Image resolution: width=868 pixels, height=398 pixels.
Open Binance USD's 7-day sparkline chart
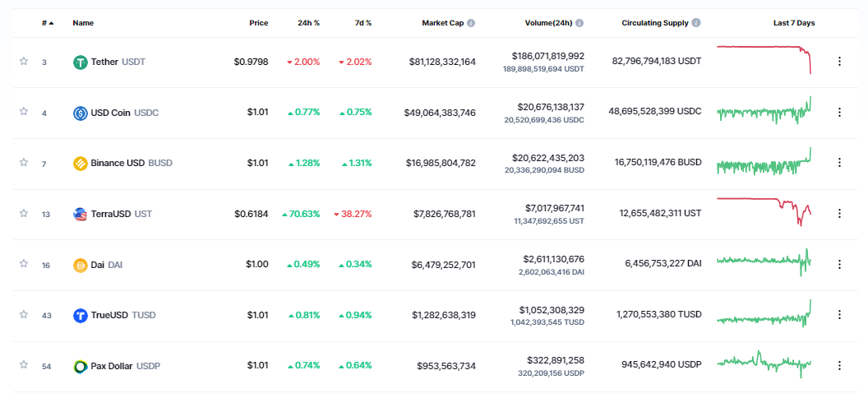[x=764, y=162]
